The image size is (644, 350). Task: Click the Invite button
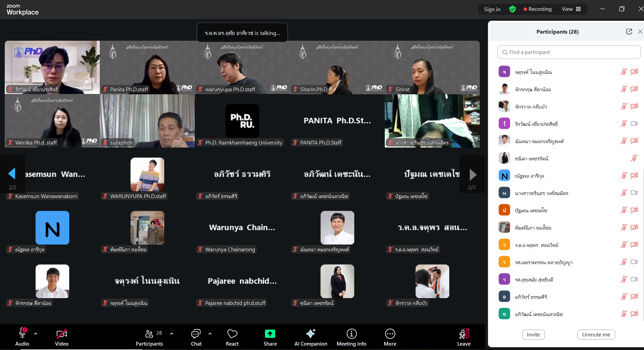click(x=533, y=334)
